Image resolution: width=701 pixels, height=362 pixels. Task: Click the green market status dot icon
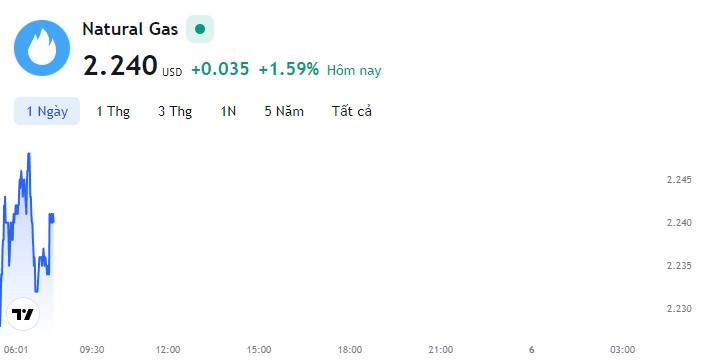click(x=200, y=29)
